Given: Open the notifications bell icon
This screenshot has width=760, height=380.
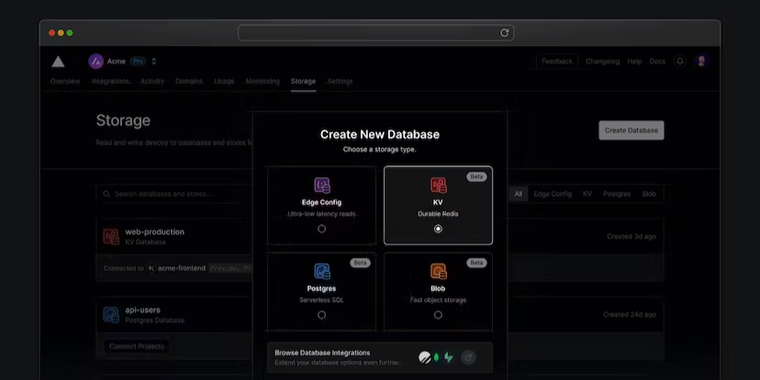Looking at the screenshot, I should [680, 61].
